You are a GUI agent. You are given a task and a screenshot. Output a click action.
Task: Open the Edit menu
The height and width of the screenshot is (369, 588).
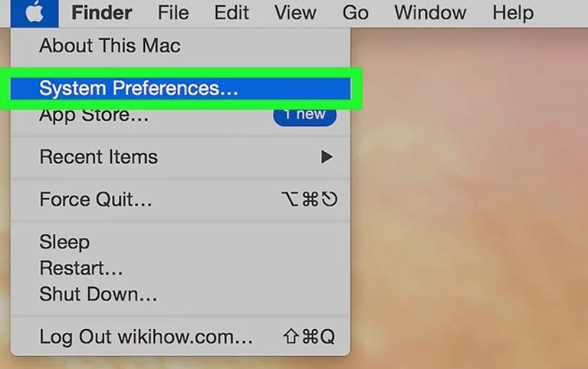tap(232, 13)
